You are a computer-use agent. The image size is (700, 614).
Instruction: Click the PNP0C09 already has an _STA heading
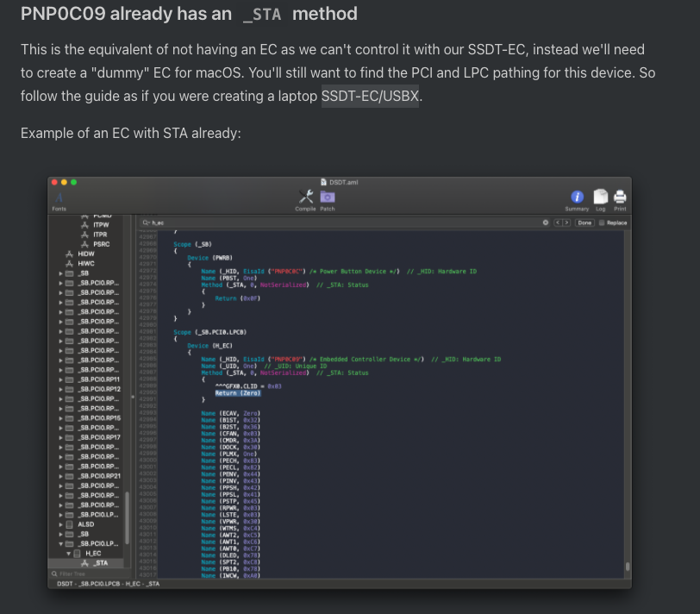pyautogui.click(x=189, y=14)
